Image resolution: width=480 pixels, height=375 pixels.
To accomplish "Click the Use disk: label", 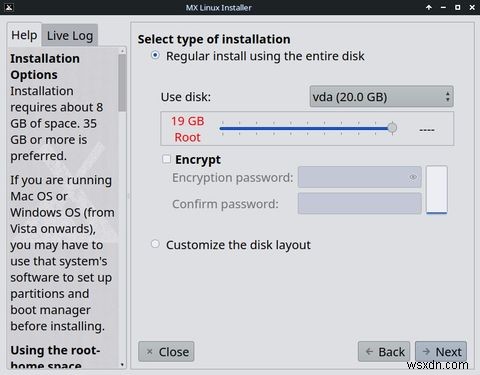I will click(186, 97).
